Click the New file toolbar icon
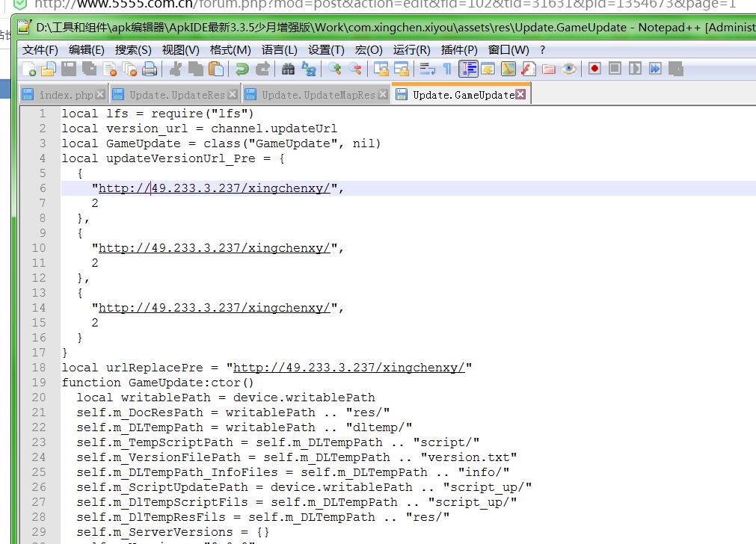The width and height of the screenshot is (756, 544). pos(29,69)
